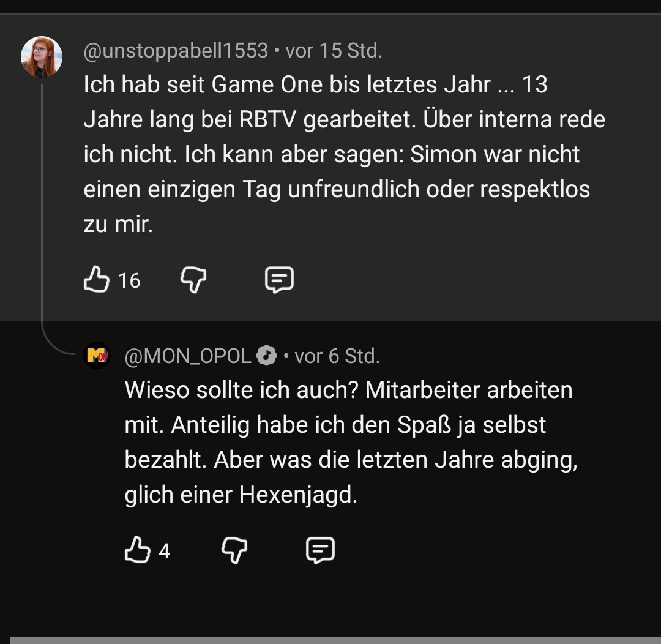Image resolution: width=661 pixels, height=644 pixels.
Task: Click the gray bar at the bottom
Action: click(x=335, y=640)
